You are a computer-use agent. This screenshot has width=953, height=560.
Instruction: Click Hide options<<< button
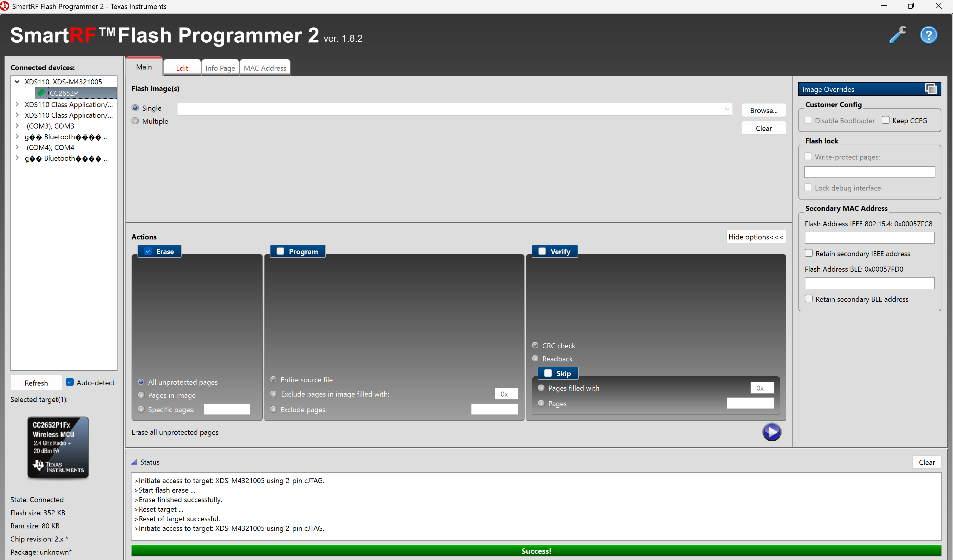click(756, 237)
